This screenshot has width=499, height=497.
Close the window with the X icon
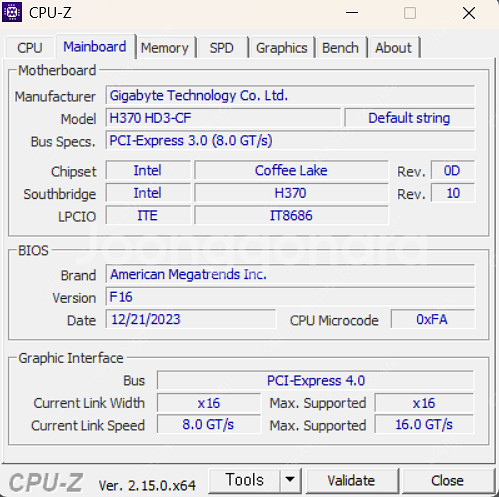click(469, 13)
